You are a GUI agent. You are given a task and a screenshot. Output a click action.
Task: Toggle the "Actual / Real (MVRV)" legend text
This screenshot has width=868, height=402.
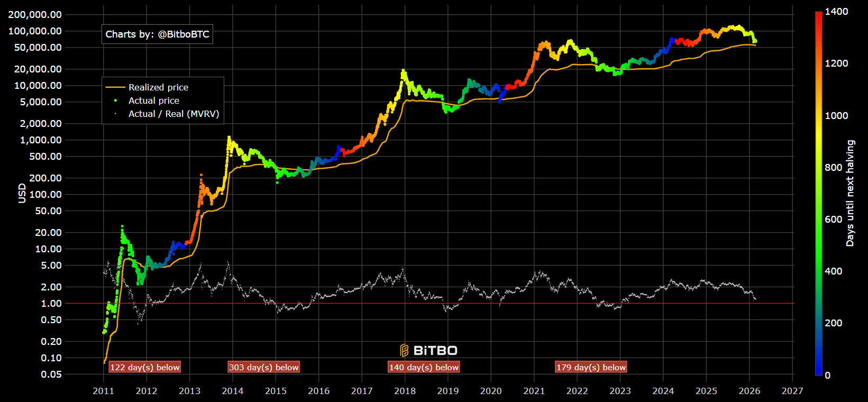173,114
